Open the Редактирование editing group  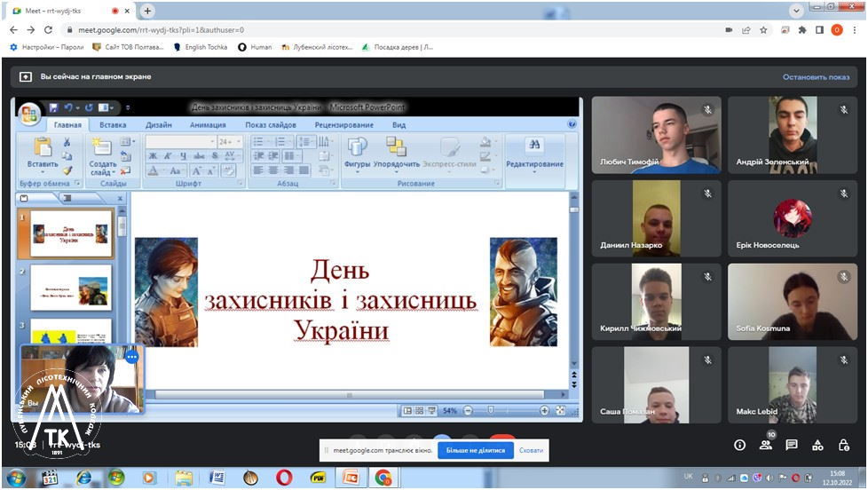coord(534,154)
